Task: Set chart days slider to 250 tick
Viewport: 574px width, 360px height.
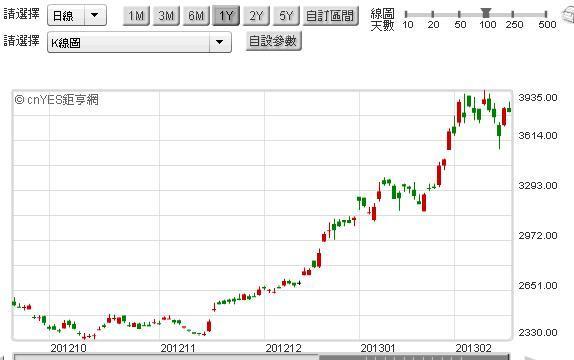Action: (512, 14)
